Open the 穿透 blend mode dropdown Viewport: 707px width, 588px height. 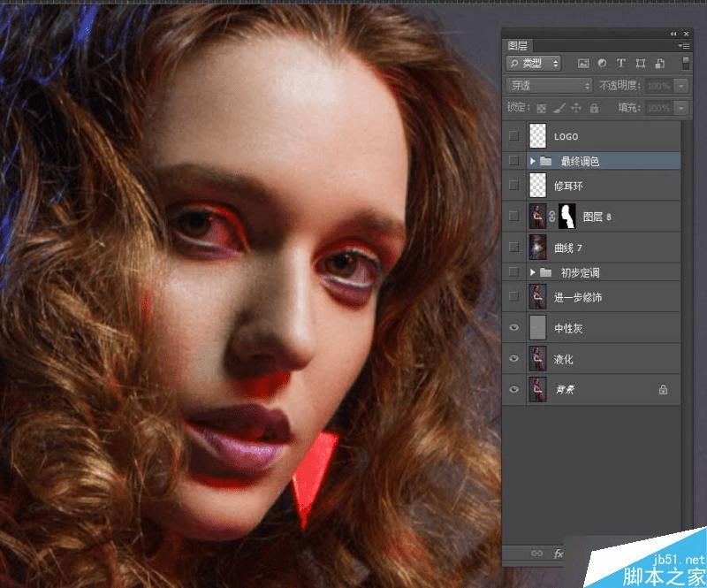pyautogui.click(x=549, y=85)
